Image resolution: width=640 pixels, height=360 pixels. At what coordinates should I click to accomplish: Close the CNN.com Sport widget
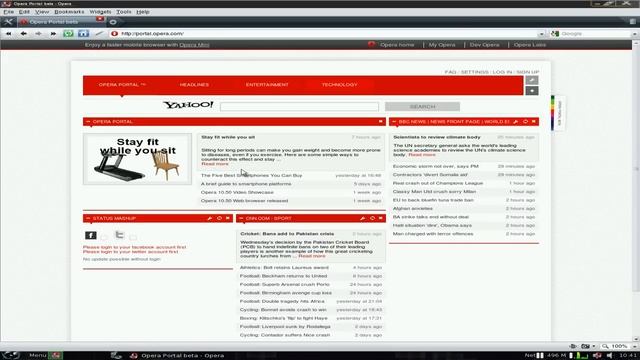[x=381, y=218]
